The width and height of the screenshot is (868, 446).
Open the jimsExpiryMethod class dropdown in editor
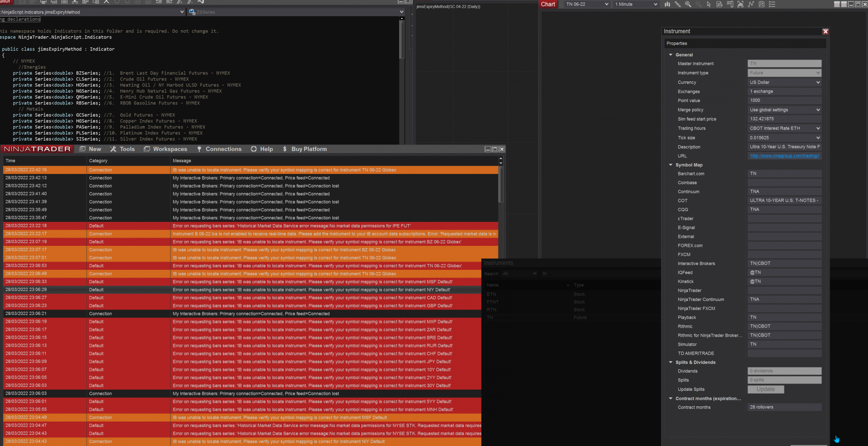pos(93,12)
